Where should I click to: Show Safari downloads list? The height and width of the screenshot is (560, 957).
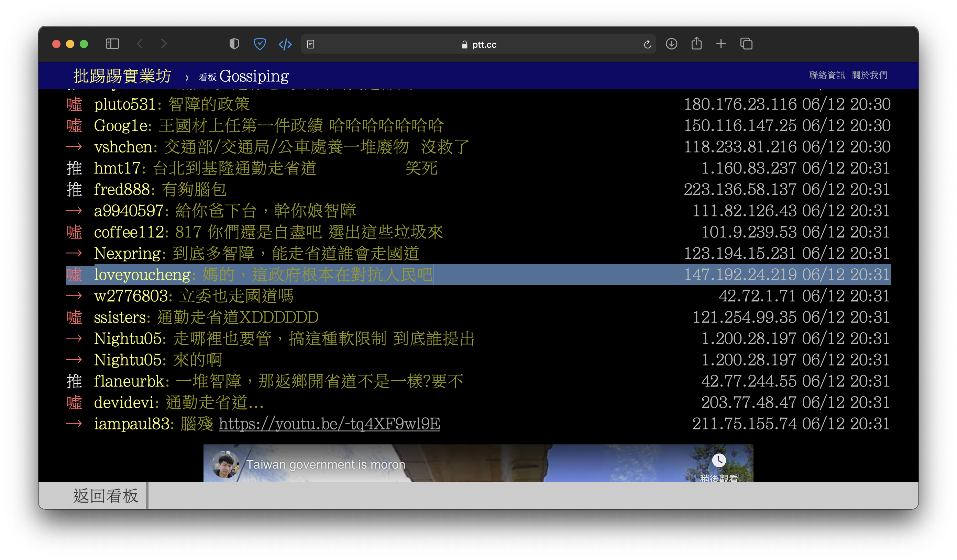click(671, 44)
